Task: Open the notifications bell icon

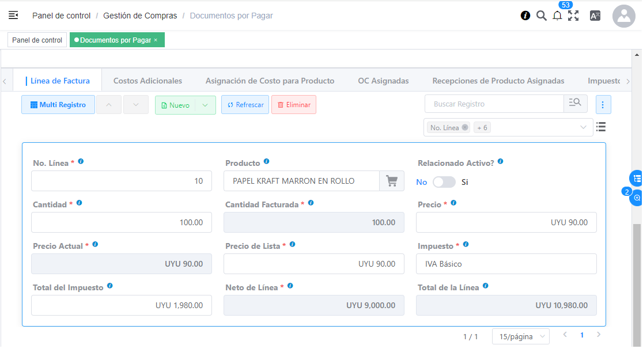Action: [557, 16]
